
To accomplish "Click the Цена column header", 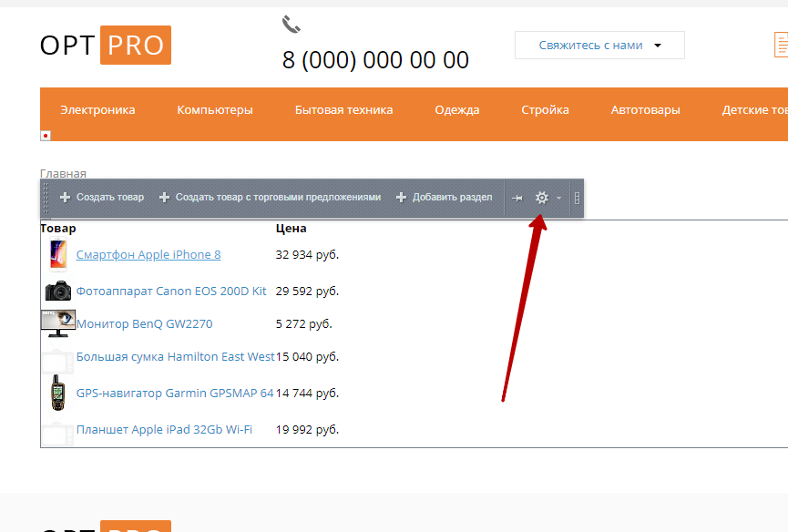I will tap(291, 229).
